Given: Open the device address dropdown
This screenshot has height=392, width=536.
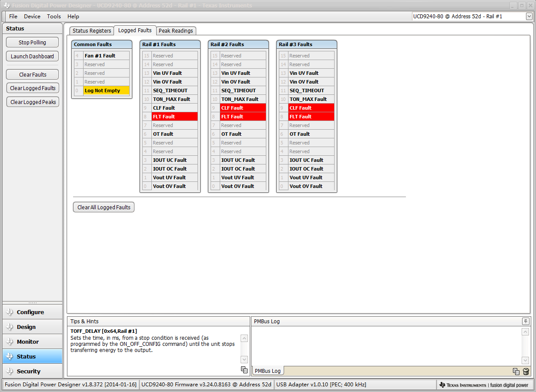Looking at the screenshot, I should point(529,17).
